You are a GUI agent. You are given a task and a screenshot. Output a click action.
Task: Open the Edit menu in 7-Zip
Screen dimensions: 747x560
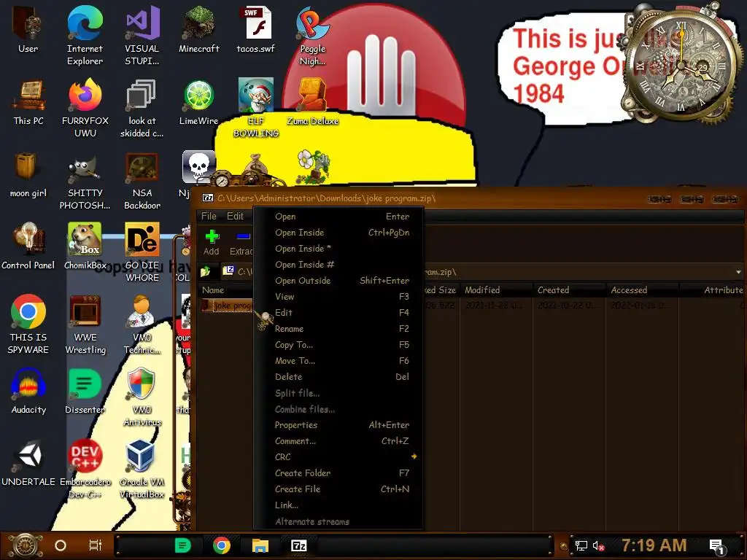pyautogui.click(x=235, y=216)
